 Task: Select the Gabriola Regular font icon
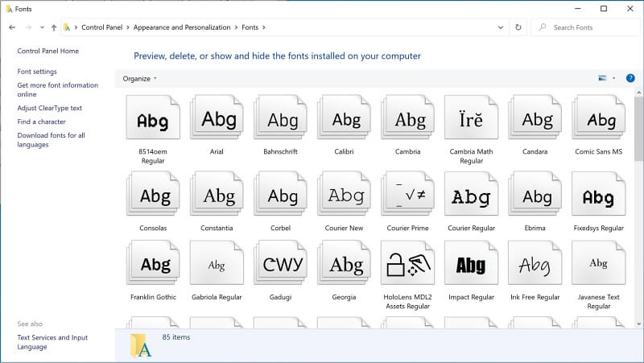(x=217, y=263)
